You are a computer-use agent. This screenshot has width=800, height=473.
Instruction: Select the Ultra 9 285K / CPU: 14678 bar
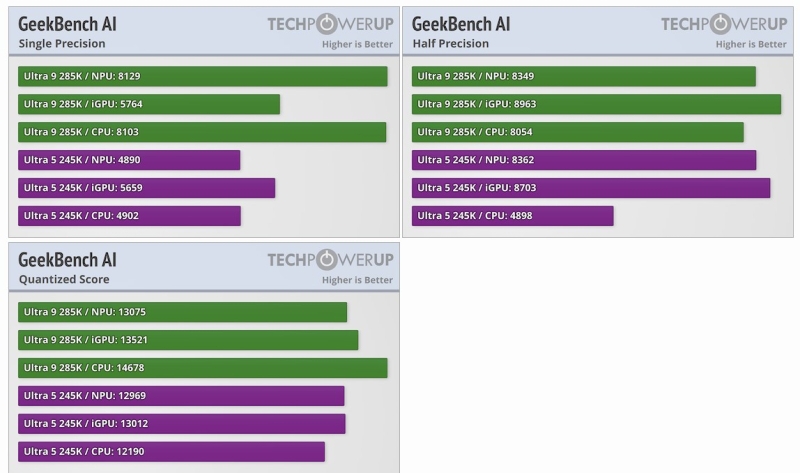pos(202,368)
